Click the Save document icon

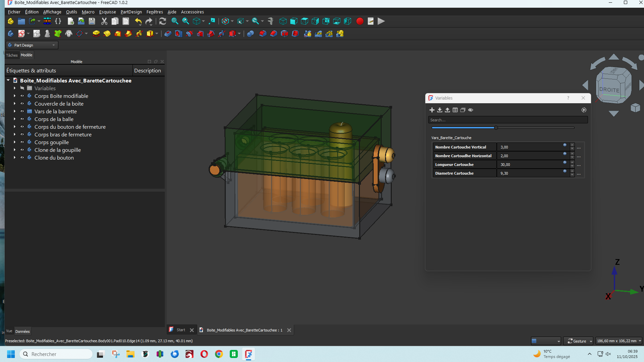point(92,21)
